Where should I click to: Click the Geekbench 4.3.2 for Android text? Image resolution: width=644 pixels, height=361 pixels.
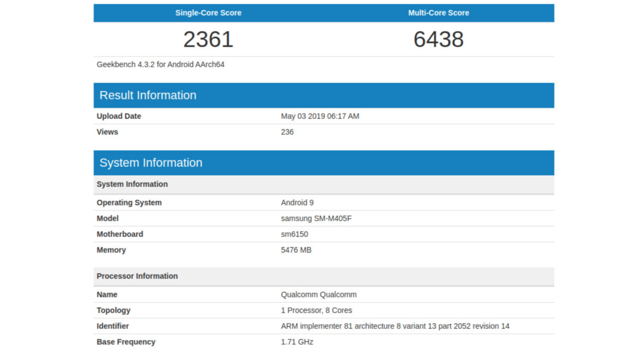coord(160,65)
